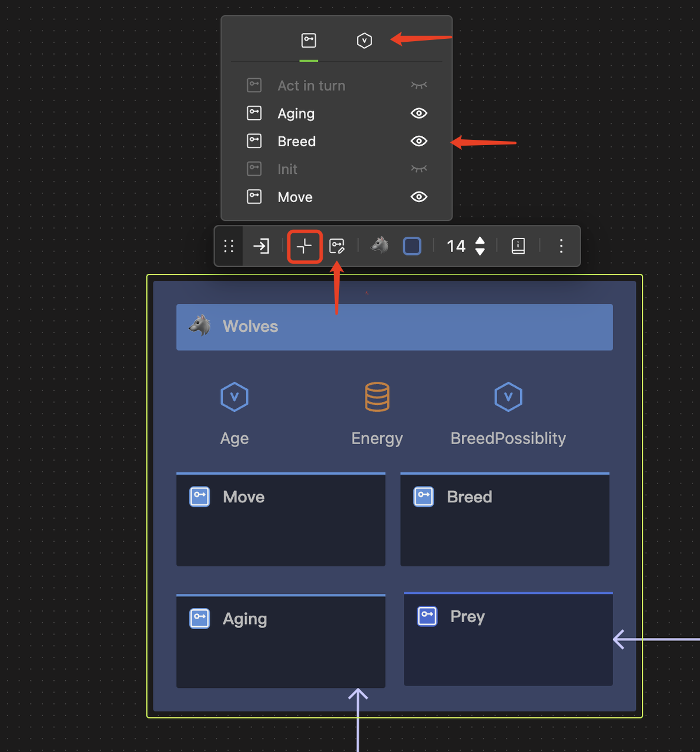Switch to the behaviors tab
700x752 pixels.
click(309, 41)
